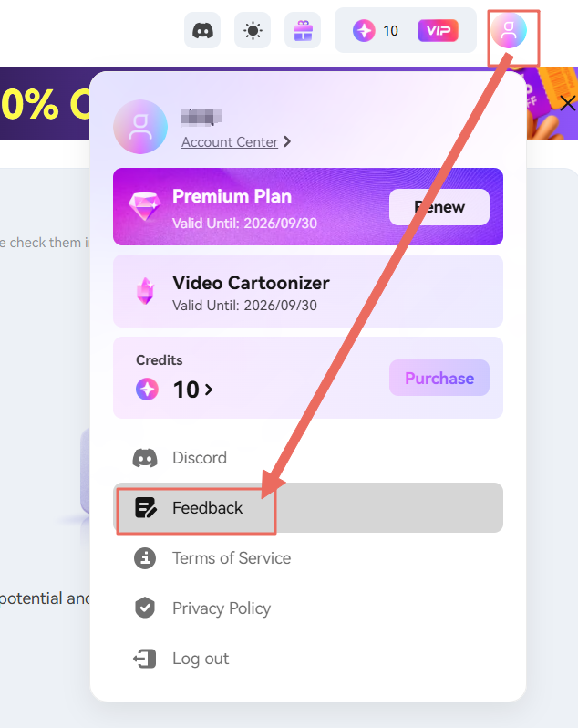
Task: Click the VIP badge in top bar
Action: click(x=438, y=31)
